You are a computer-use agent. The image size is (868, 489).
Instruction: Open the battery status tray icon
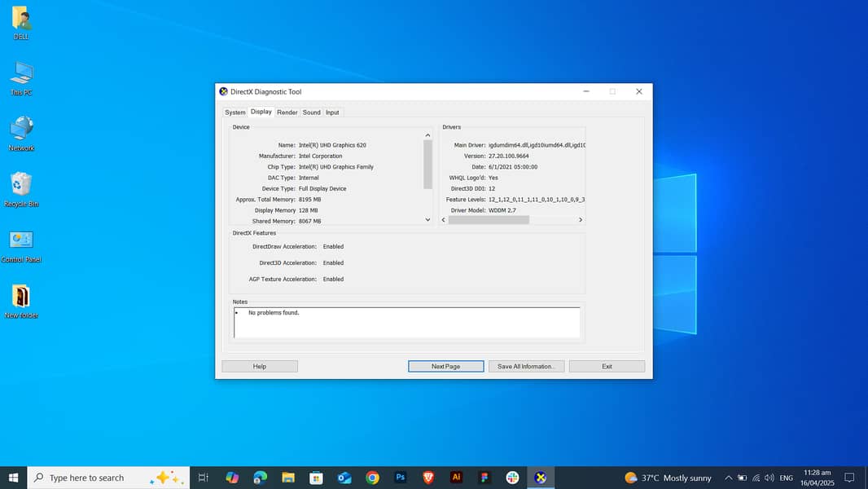[x=743, y=478]
